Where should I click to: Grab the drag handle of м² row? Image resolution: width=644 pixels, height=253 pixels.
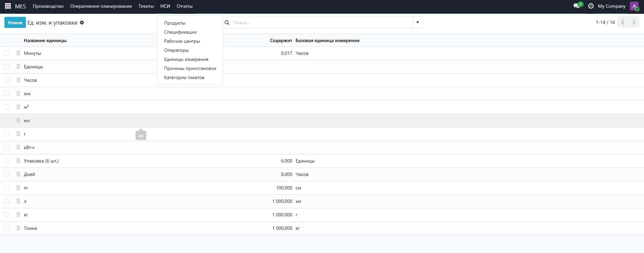[18, 107]
